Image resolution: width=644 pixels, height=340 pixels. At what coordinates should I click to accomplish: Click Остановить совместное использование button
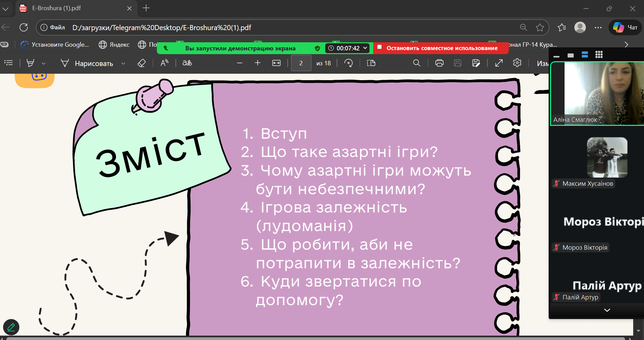(x=442, y=48)
